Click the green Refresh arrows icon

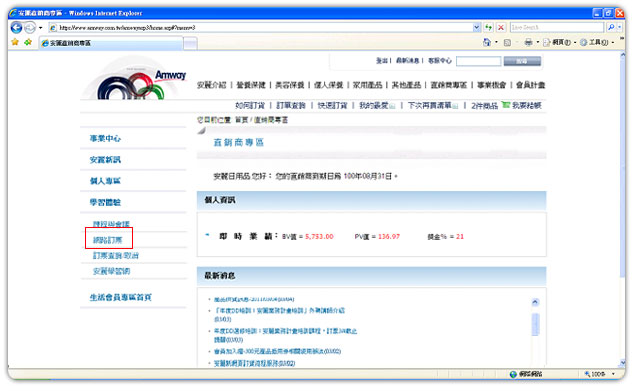point(488,27)
